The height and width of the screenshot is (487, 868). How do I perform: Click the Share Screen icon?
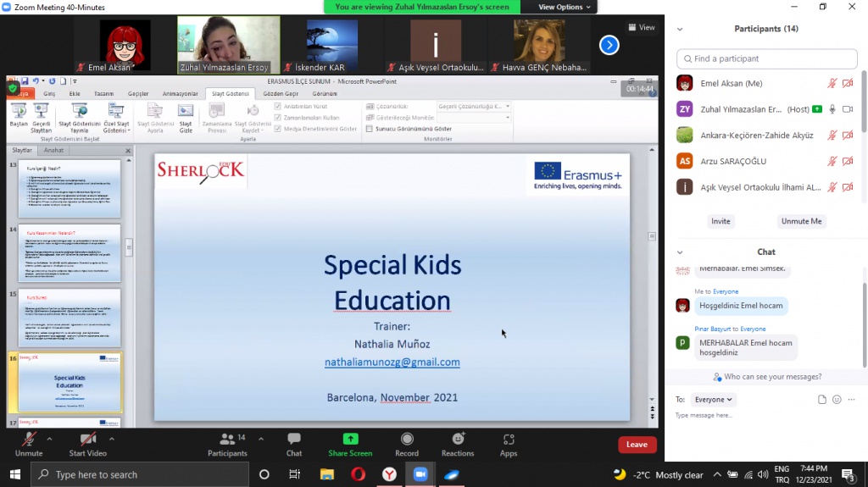[350, 440]
